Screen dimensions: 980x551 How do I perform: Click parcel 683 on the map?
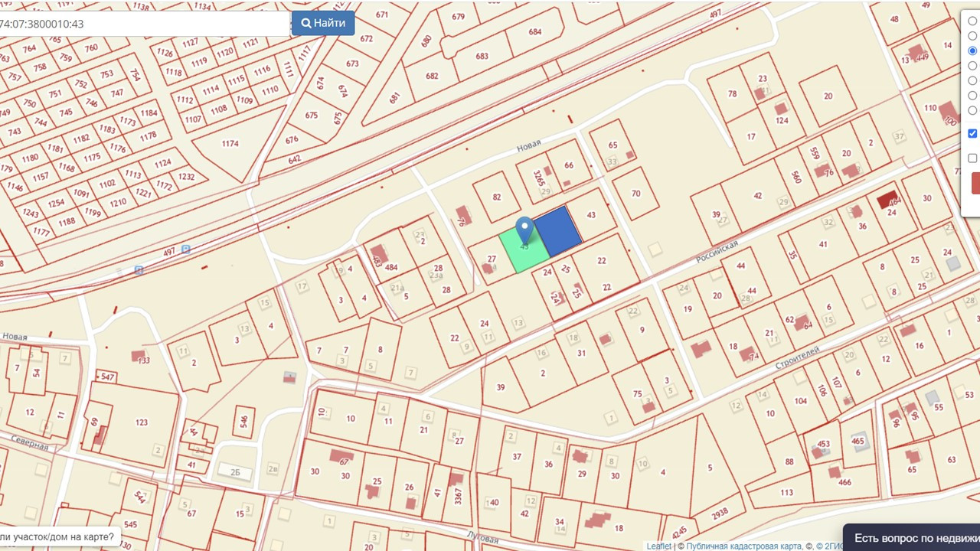(x=481, y=56)
